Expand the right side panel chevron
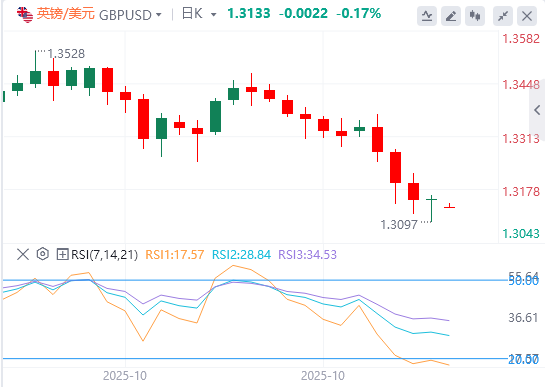 click(537, 110)
